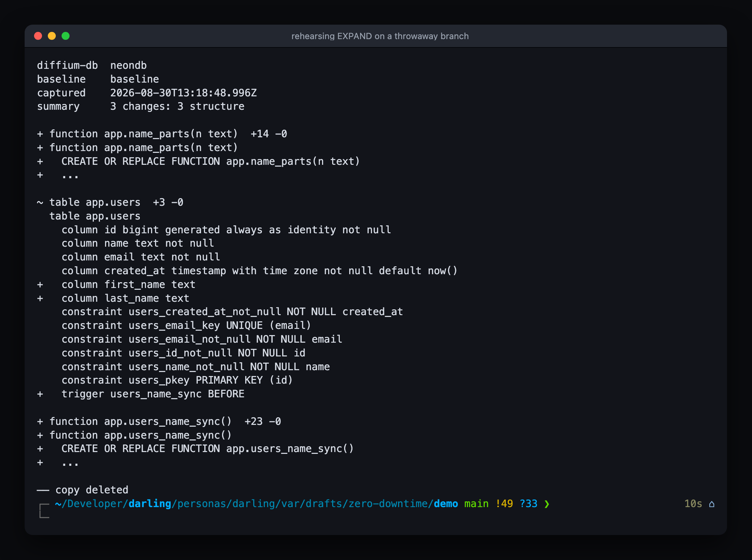This screenshot has width=752, height=560.
Task: Click the 'neondb' value next to diffium-db
Action: click(129, 66)
